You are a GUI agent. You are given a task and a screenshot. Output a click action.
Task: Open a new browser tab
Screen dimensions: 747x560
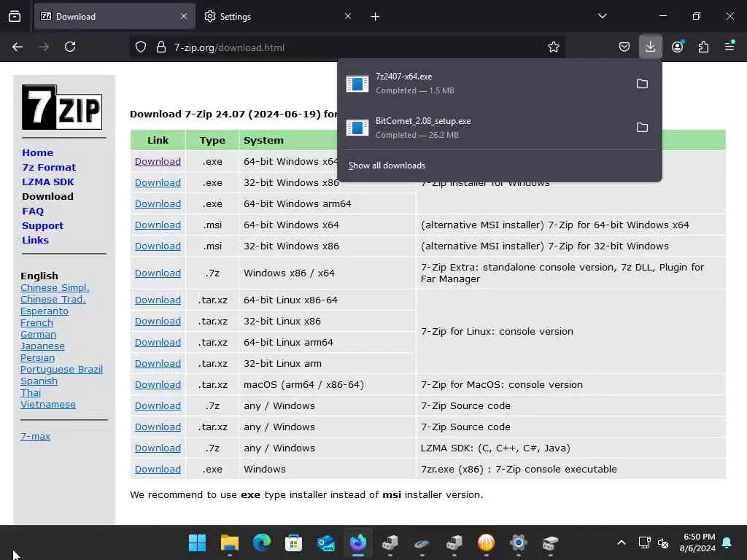376,17
